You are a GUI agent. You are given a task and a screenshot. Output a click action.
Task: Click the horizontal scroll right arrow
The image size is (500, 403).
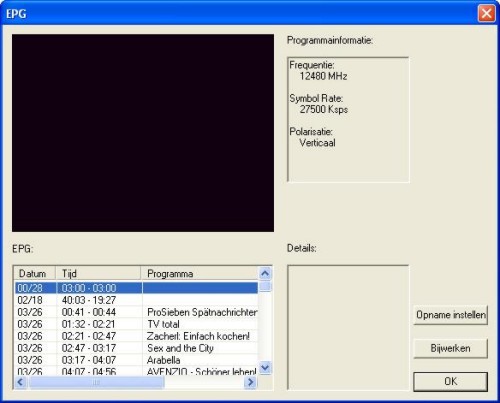[250, 382]
